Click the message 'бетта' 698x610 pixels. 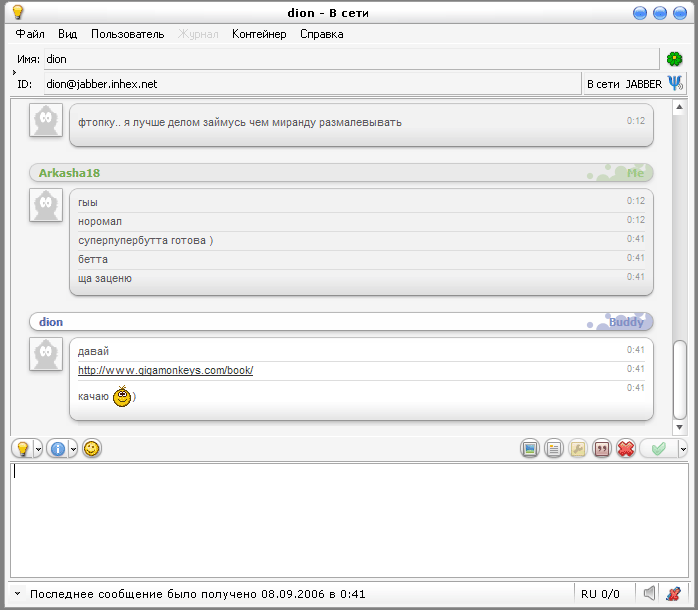[93, 259]
